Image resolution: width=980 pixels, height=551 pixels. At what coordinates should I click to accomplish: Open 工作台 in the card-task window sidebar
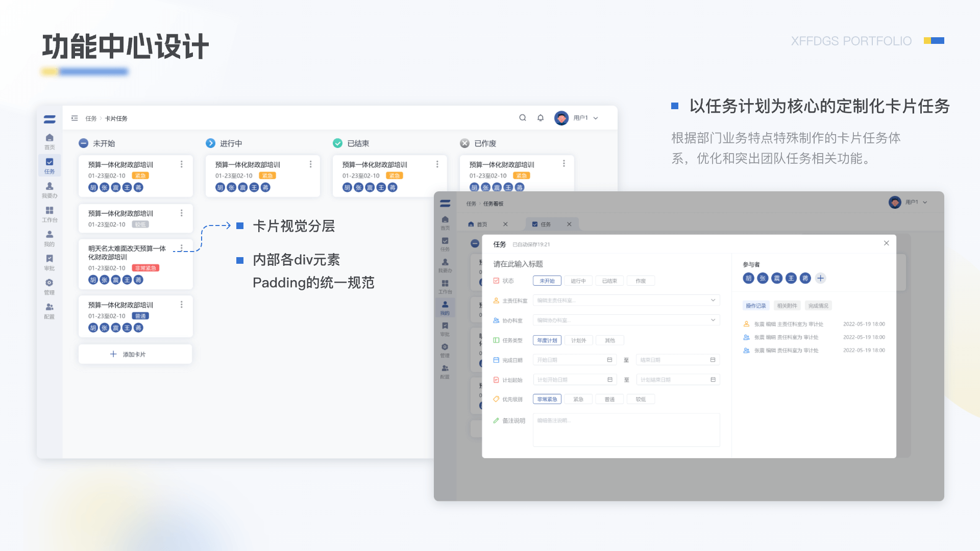[50, 214]
